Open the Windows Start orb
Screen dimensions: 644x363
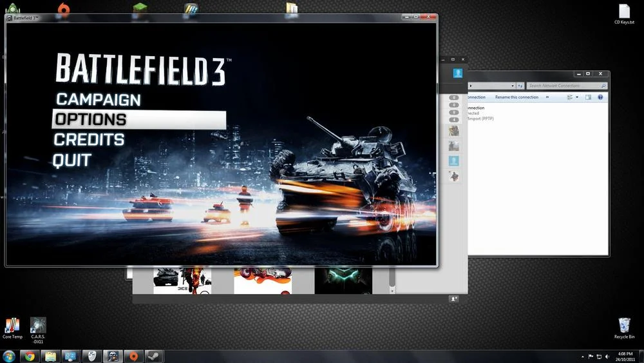(x=8, y=356)
